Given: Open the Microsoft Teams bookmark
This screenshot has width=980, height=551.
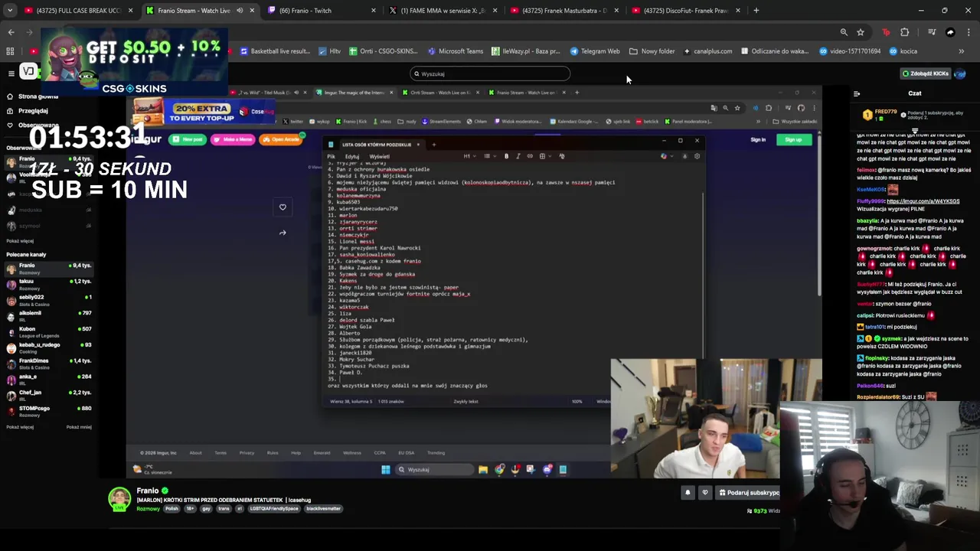Looking at the screenshot, I should [x=456, y=51].
